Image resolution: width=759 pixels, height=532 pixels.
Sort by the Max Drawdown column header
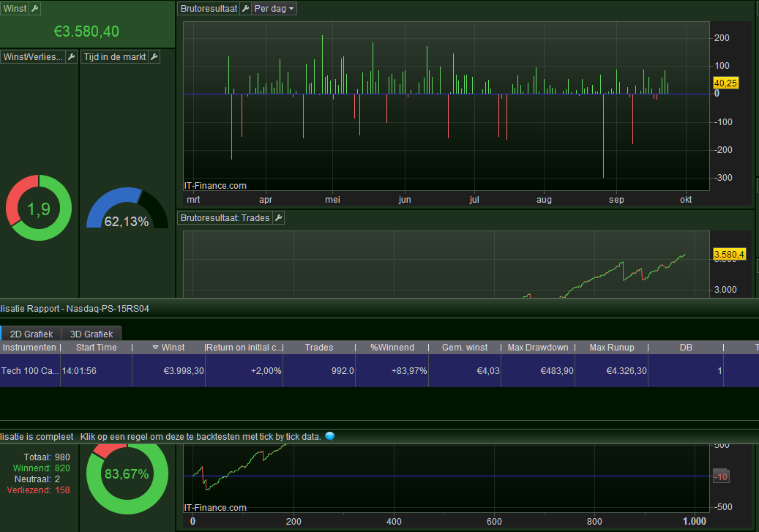(x=538, y=348)
